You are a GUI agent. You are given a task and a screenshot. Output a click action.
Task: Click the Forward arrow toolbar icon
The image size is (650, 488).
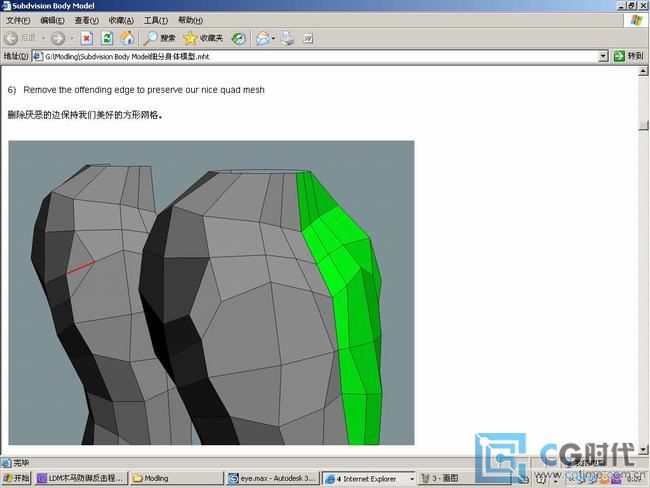point(58,39)
